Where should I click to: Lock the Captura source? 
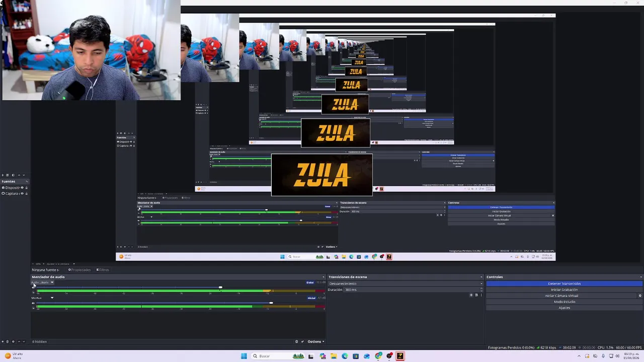[26, 194]
